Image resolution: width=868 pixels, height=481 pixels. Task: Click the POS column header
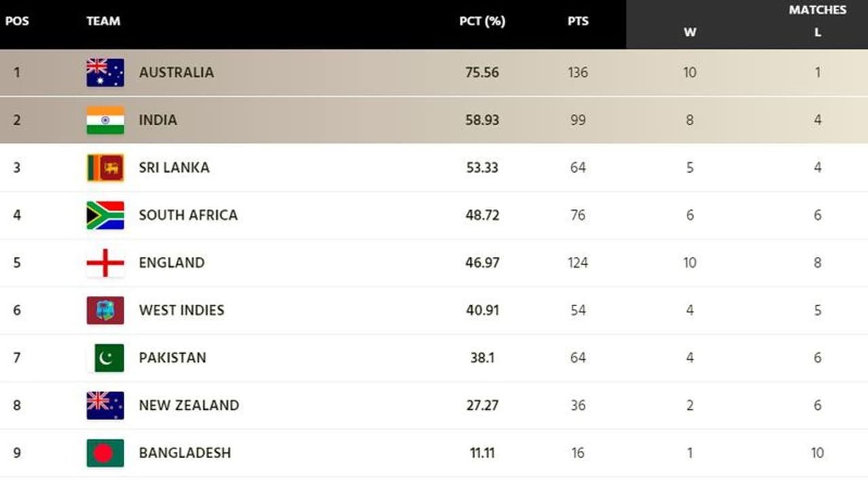click(x=17, y=21)
